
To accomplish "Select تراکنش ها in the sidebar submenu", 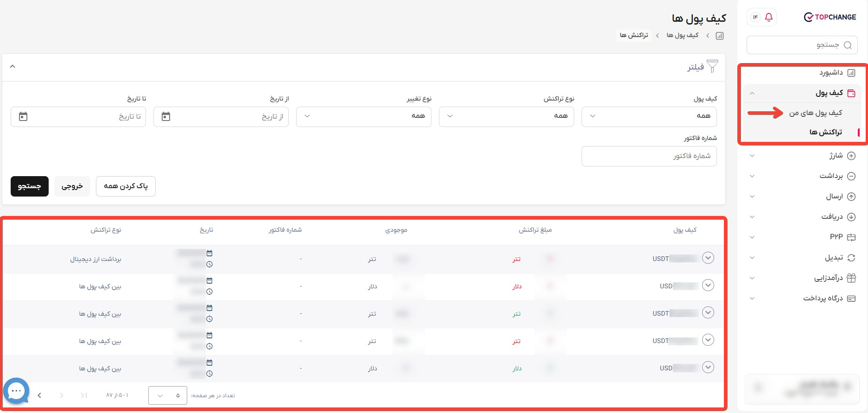I will 825,133.
